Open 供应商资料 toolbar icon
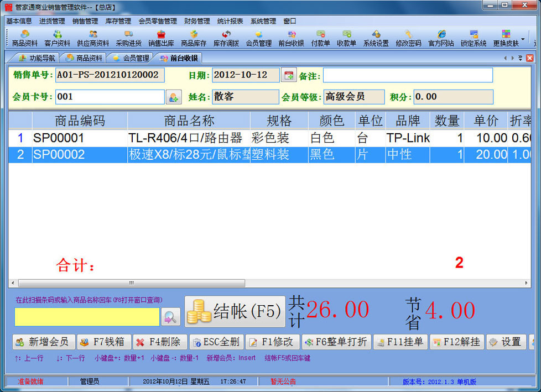 93,38
